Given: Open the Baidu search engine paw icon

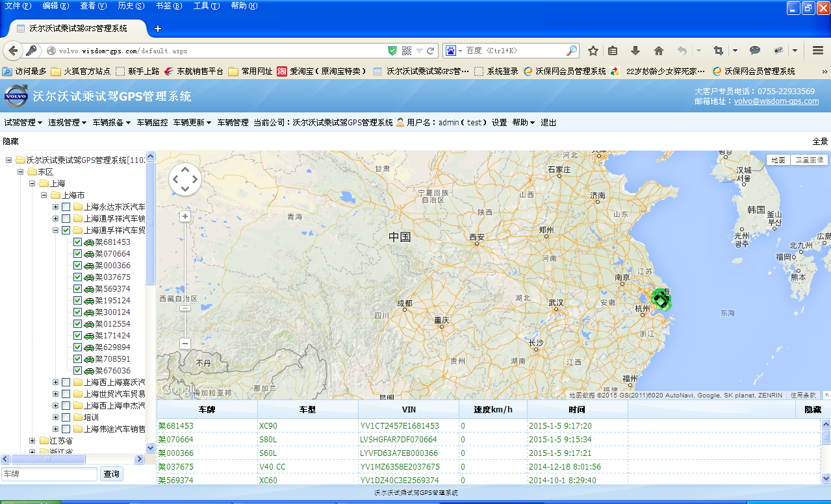Looking at the screenshot, I should click(451, 51).
